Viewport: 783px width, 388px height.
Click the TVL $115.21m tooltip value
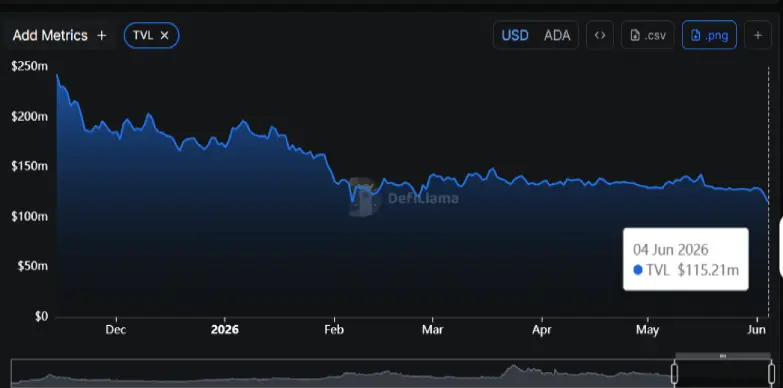(686, 270)
